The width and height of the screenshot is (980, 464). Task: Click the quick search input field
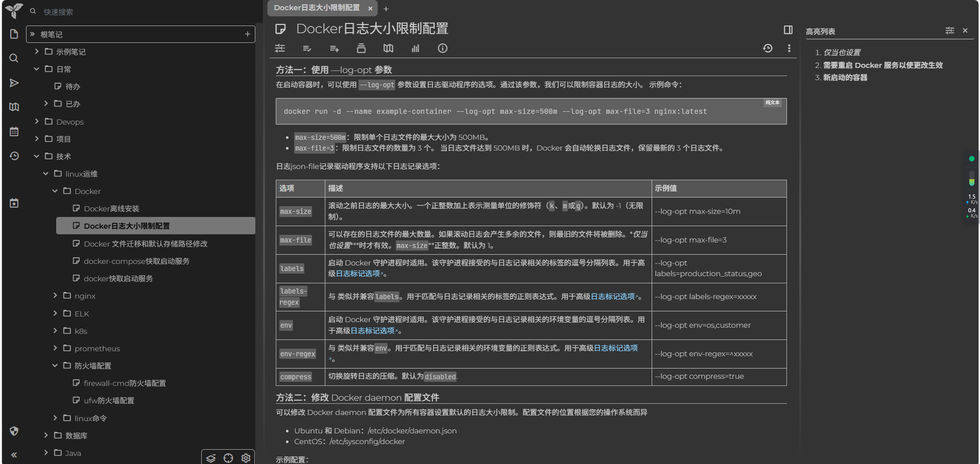click(x=143, y=12)
